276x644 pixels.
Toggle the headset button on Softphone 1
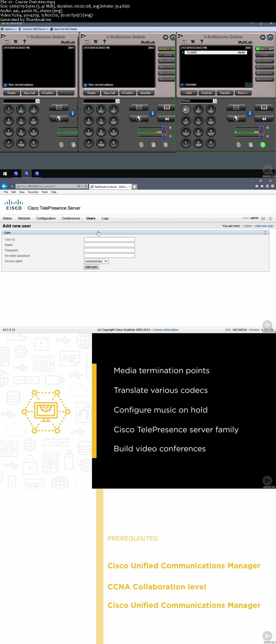pos(61,145)
